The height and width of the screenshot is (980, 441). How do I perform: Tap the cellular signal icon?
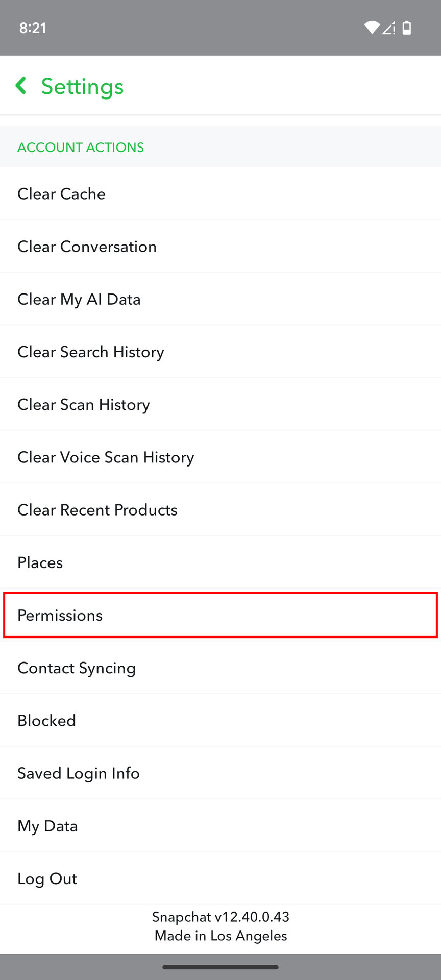pos(389,28)
